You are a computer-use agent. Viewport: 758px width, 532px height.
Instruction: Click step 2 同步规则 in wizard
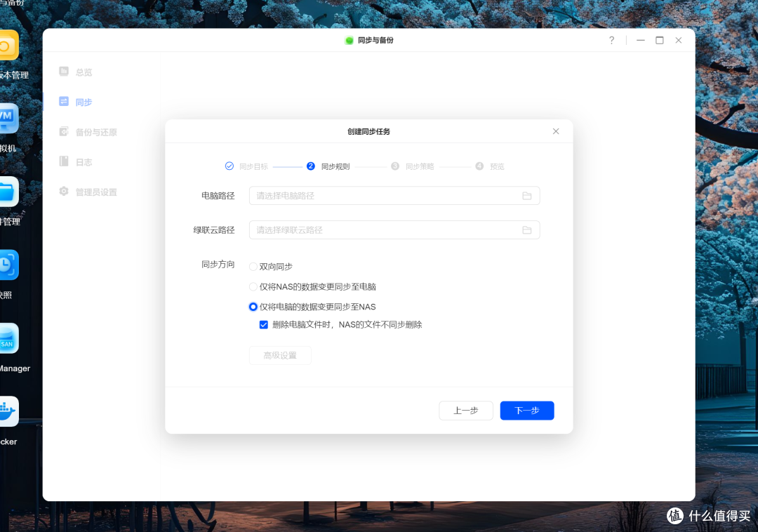click(x=328, y=166)
